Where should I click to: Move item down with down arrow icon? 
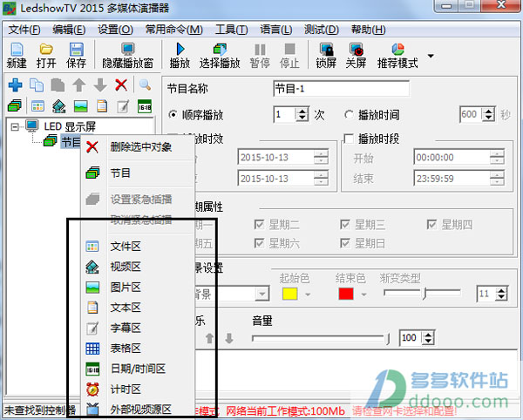pos(100,85)
